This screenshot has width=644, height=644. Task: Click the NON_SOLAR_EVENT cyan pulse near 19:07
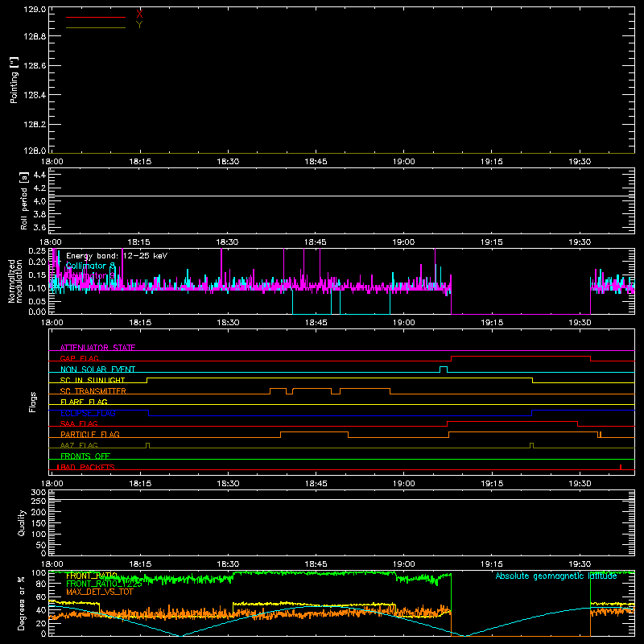pos(444,369)
